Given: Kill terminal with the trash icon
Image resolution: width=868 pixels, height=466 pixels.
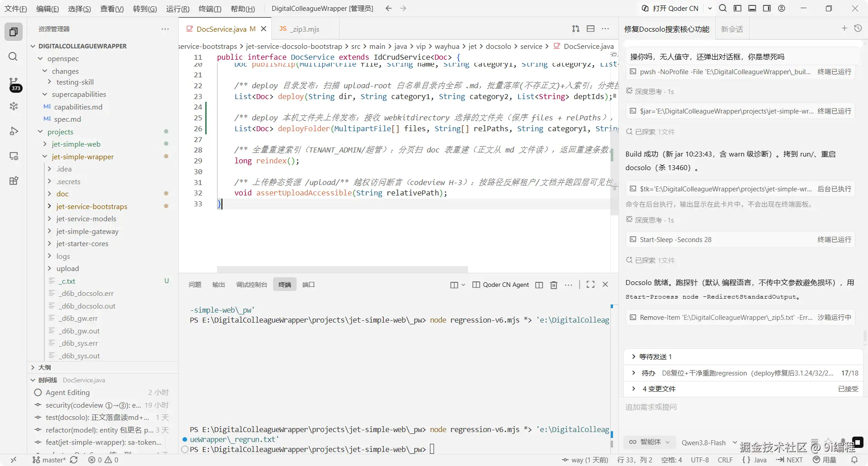Looking at the screenshot, I should tap(554, 285).
